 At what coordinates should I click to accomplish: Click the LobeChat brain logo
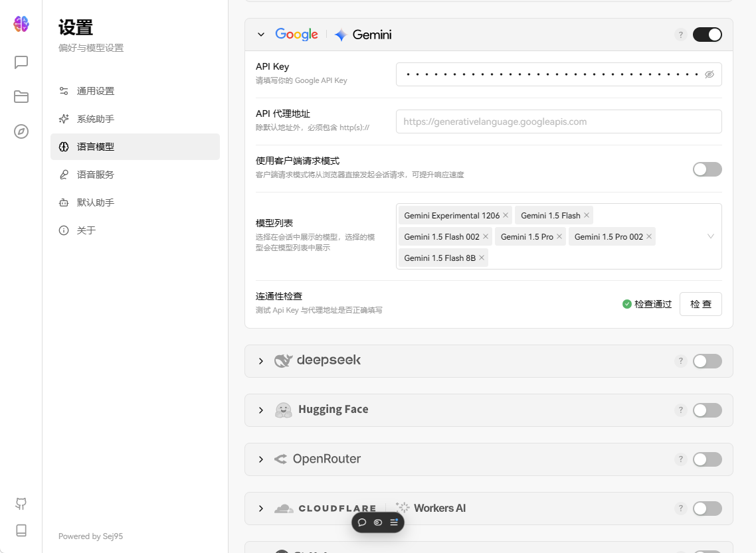point(21,24)
